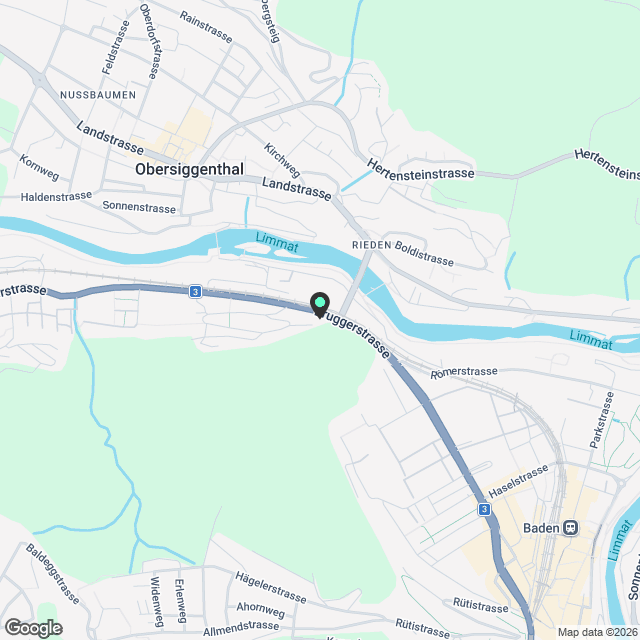
Task: Click the Map data ©2026 attribution
Action: pyautogui.click(x=598, y=633)
